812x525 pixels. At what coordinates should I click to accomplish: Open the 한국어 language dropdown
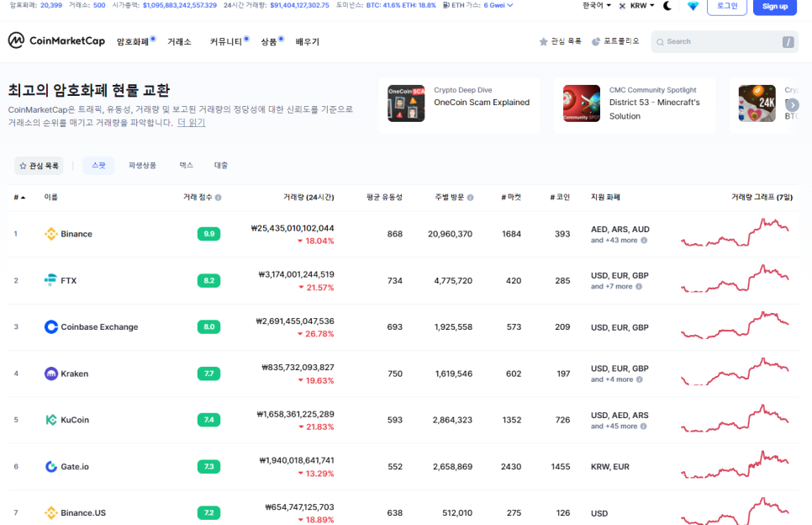pyautogui.click(x=596, y=6)
